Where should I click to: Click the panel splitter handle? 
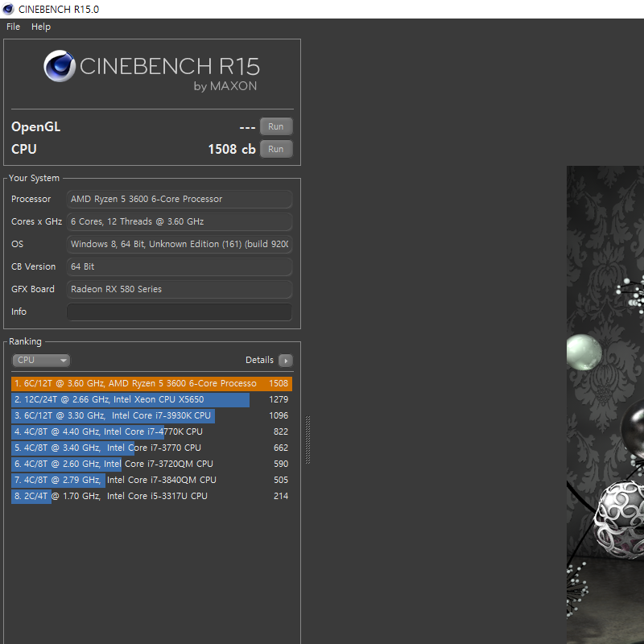tap(308, 440)
